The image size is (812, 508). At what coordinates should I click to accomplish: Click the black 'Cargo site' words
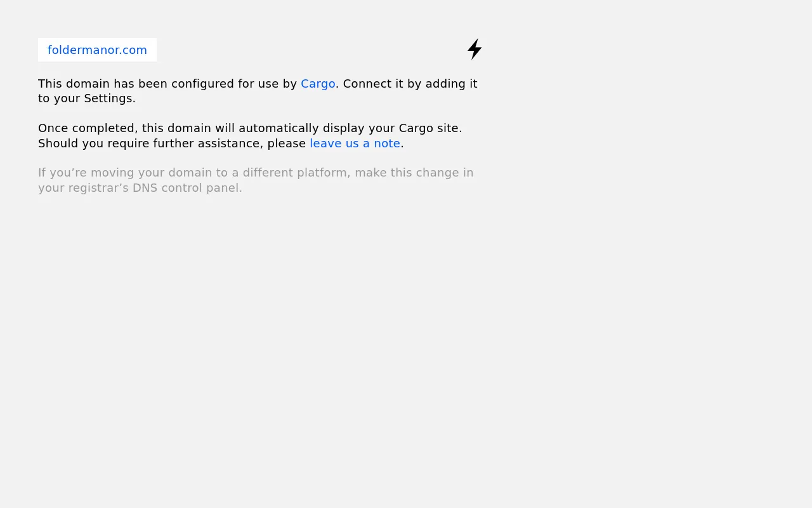point(429,128)
